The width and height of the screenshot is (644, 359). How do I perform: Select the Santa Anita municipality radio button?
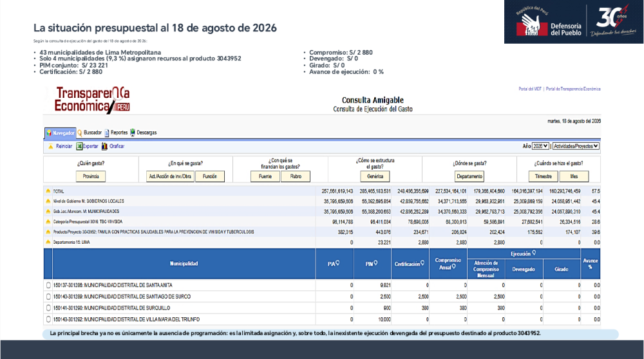[48, 285]
